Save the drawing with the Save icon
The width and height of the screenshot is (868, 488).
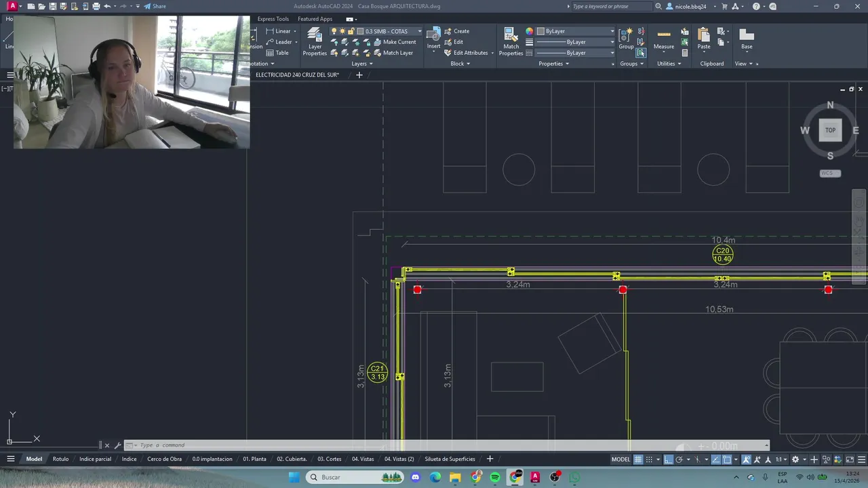click(x=53, y=6)
